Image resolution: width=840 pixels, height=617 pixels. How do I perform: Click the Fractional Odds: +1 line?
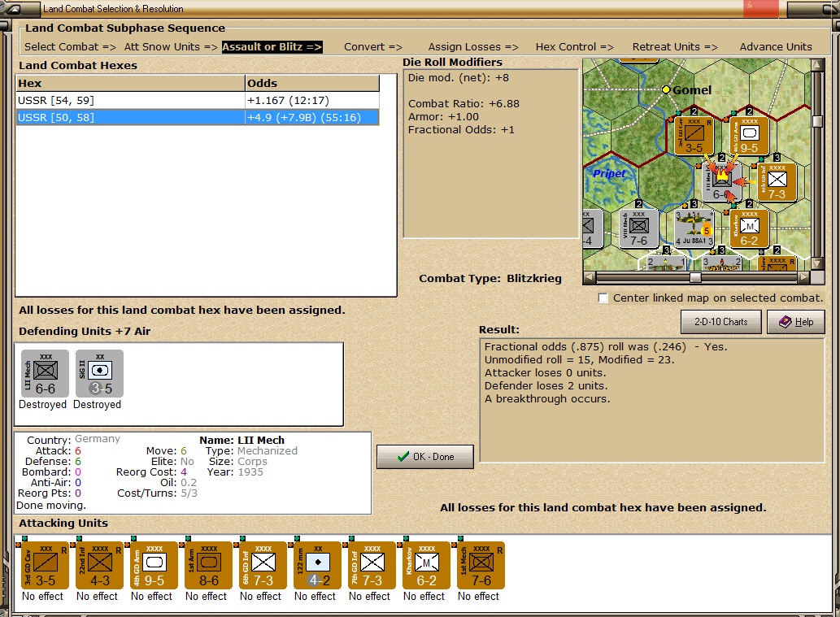point(461,129)
